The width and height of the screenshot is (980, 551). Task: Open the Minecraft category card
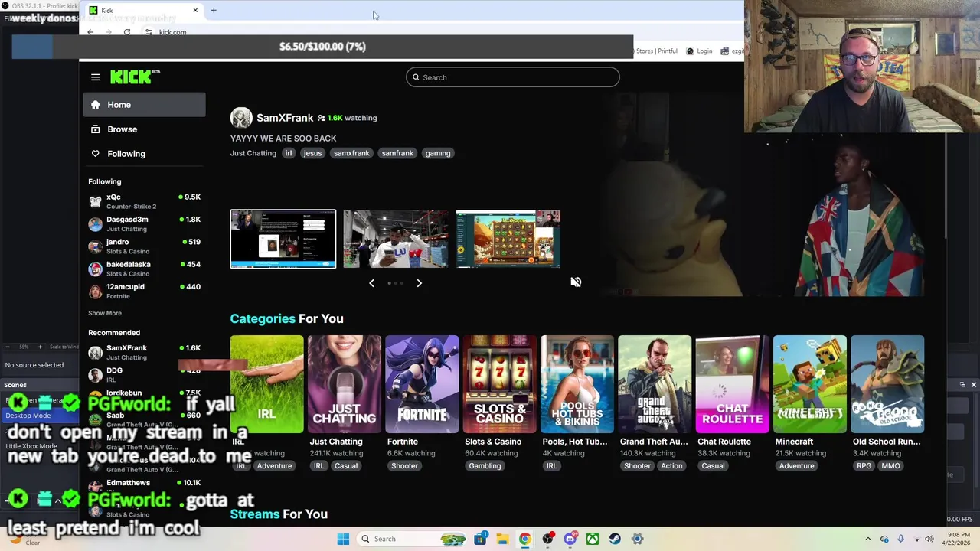point(810,384)
